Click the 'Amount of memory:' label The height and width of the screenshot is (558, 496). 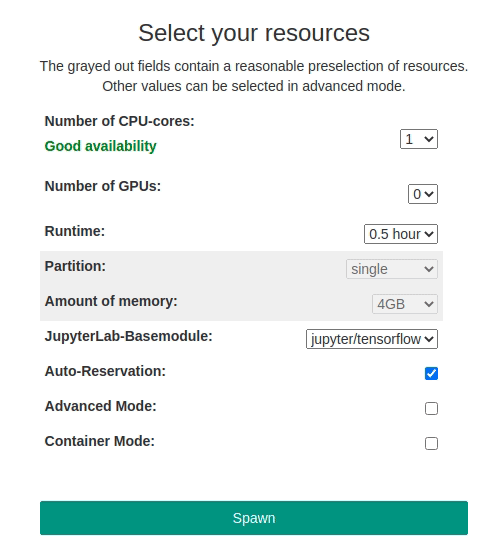pyautogui.click(x=111, y=301)
